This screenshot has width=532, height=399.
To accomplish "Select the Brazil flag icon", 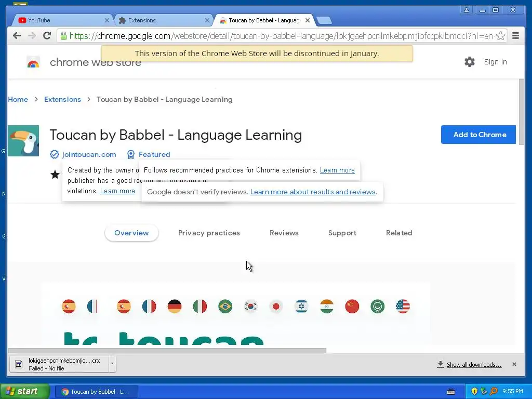I will coord(225,307).
